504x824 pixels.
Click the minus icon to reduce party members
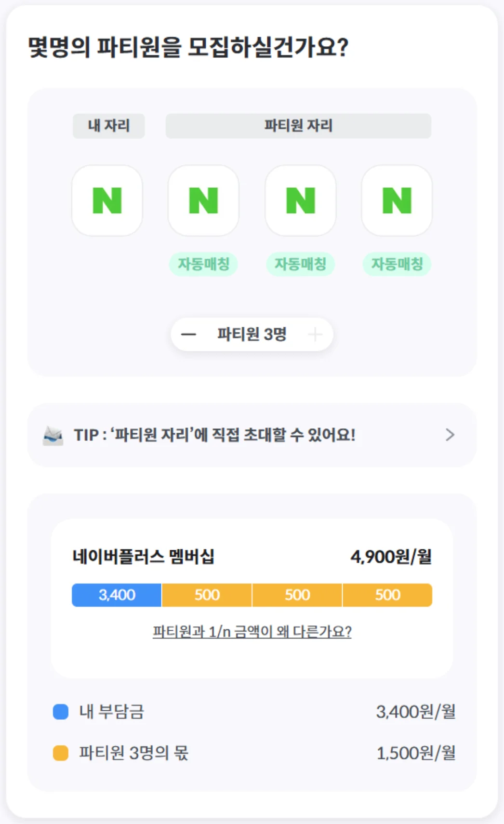point(189,334)
